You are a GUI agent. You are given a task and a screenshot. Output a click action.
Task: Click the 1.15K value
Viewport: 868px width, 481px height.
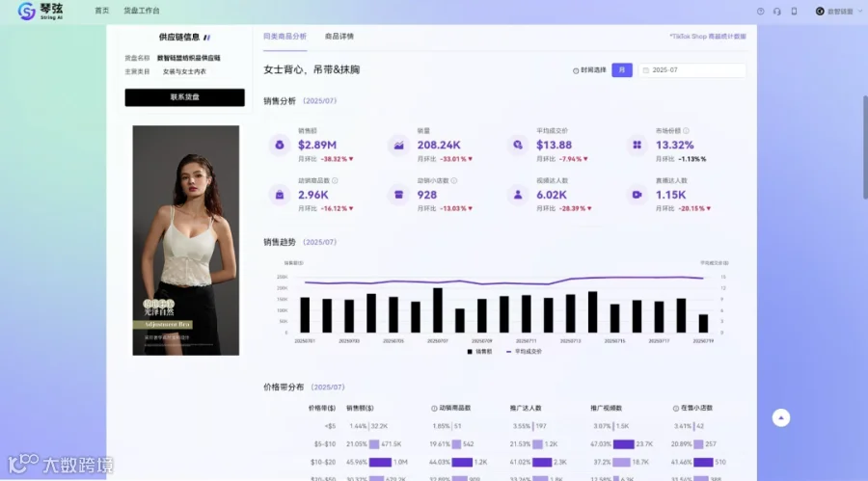point(671,195)
